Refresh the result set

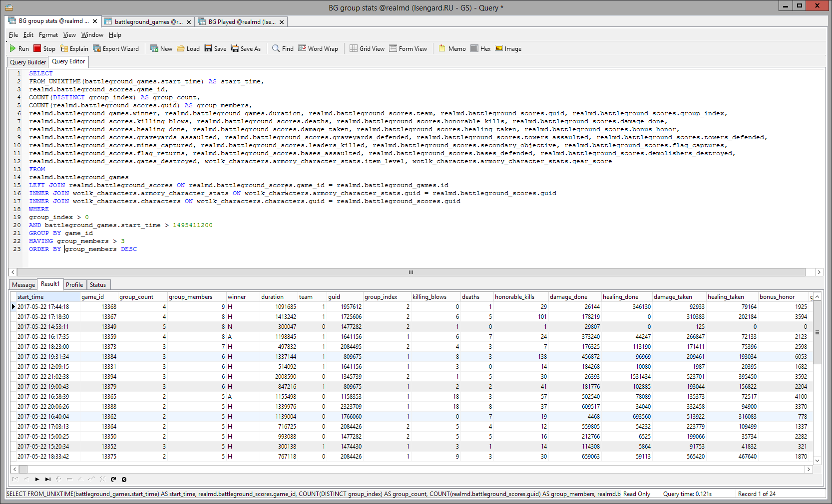[113, 479]
